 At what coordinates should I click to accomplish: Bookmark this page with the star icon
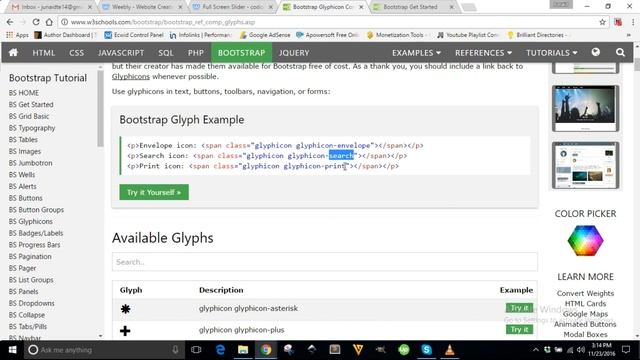602,22
